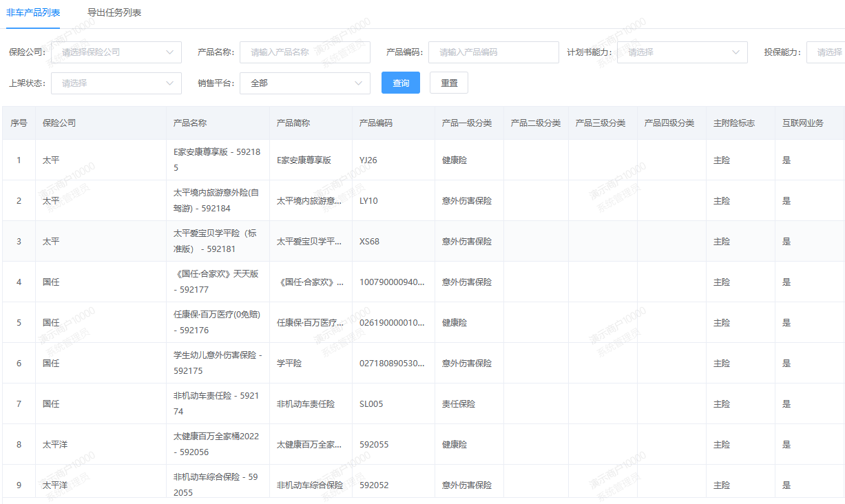Viewport: 845px width, 504px height.
Task: Click the 销售平台 chevron arrow icon
Action: click(358, 83)
